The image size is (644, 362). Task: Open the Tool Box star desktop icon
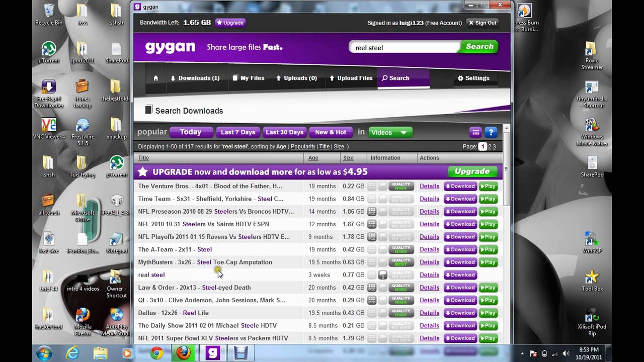592,281
